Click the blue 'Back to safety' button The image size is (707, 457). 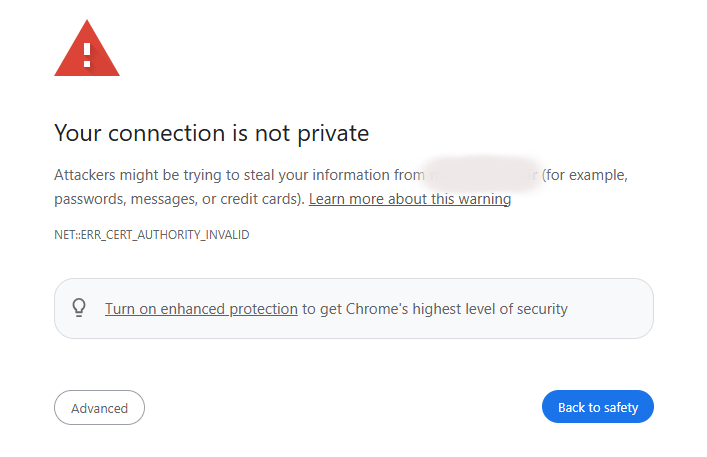(x=597, y=407)
